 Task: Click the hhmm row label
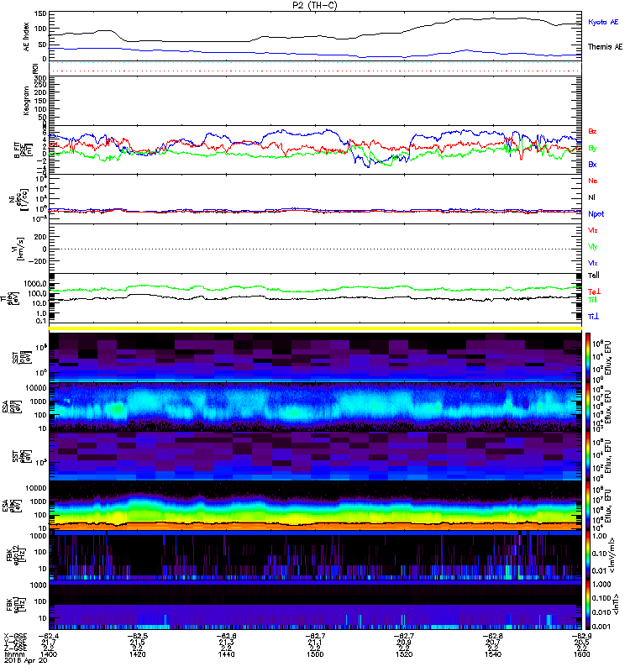click(14, 654)
